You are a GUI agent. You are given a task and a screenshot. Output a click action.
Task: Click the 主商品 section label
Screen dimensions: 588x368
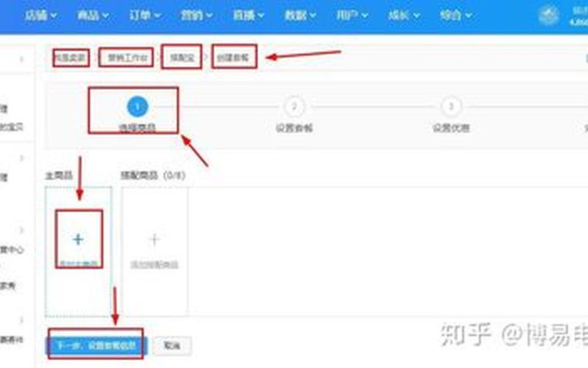(59, 175)
